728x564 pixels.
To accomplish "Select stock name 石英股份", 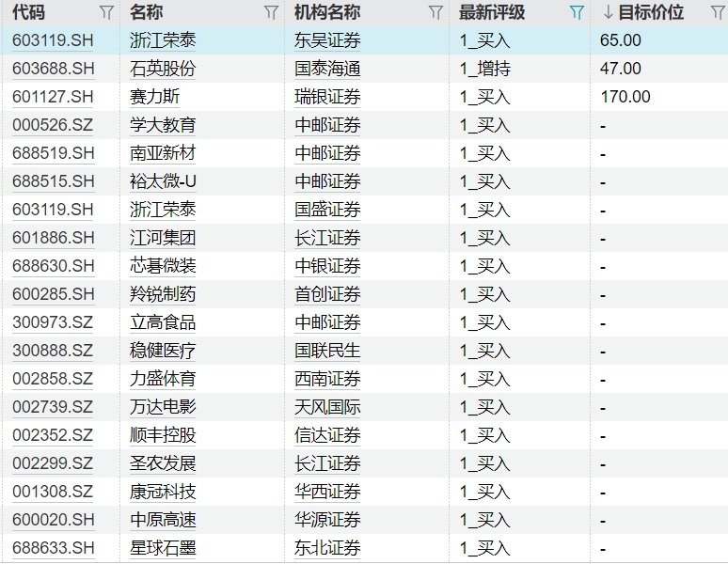I will [163, 69].
